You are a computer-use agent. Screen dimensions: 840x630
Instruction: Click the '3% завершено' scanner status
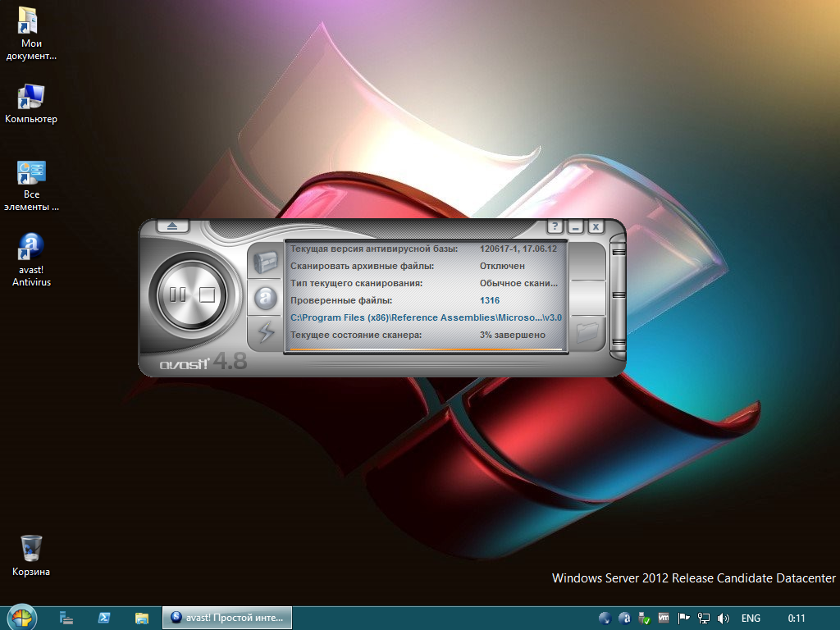pyautogui.click(x=513, y=335)
